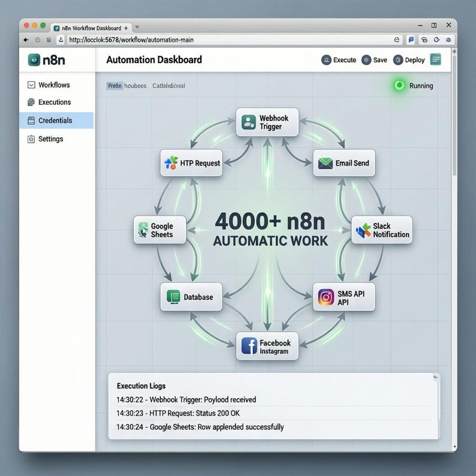Click the Instagram icon on SMS API node
476x476 pixels.
(326, 297)
